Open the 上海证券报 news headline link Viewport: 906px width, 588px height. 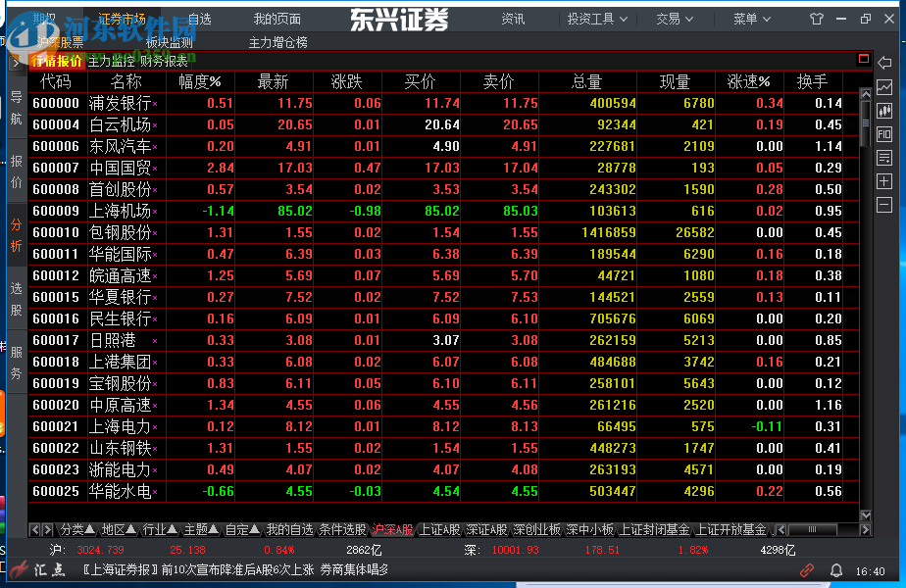(235, 570)
